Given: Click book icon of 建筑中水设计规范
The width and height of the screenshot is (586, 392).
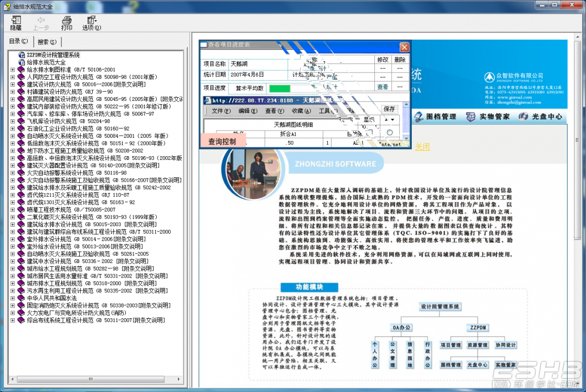Looking at the screenshot, I should (x=21, y=261).
